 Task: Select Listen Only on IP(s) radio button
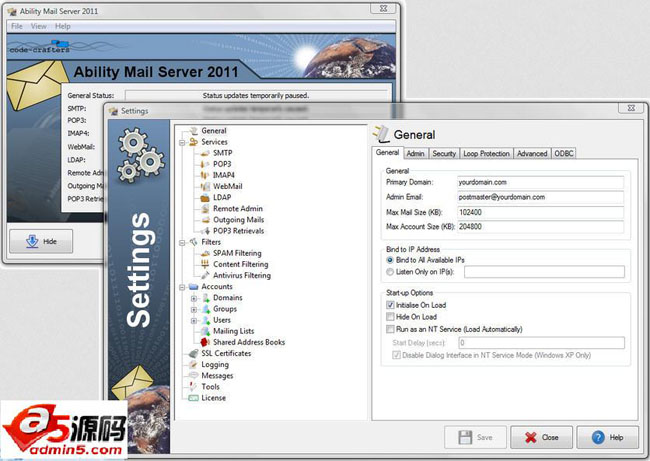[x=390, y=272]
